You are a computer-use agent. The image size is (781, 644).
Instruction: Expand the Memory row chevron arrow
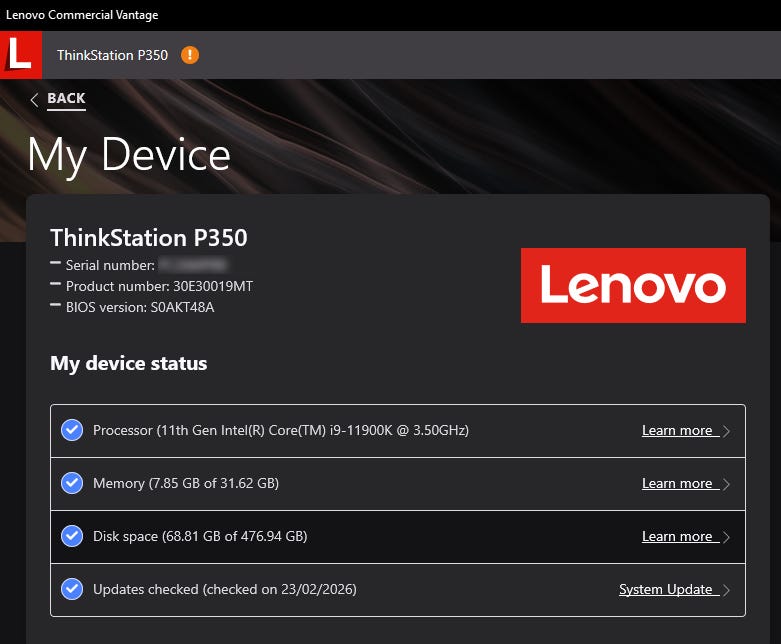coord(726,484)
